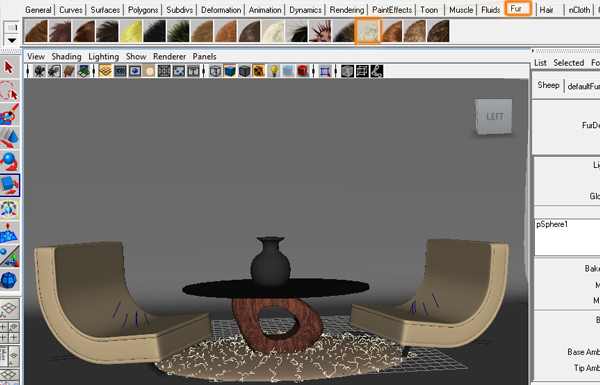Activate the Soft Modification tool
600x385 pixels.
10,232
